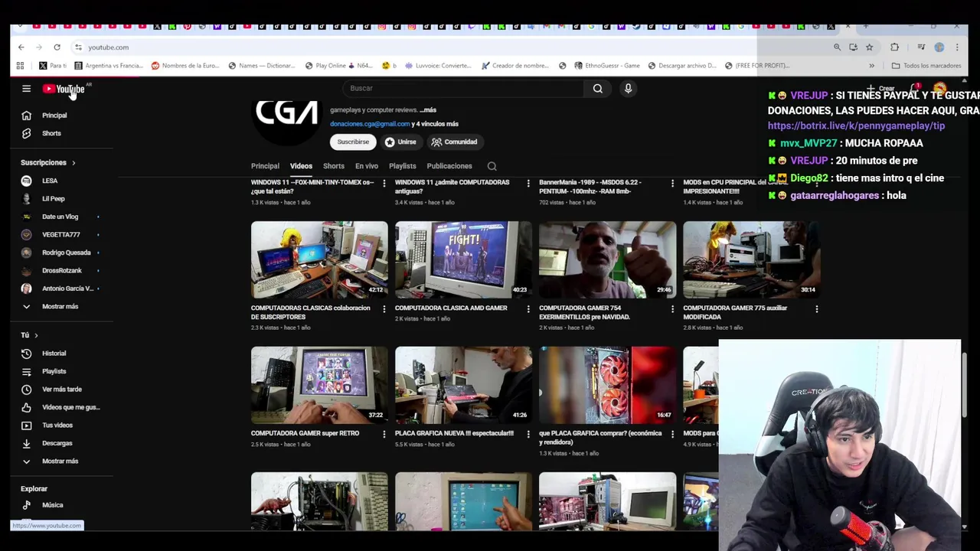Go to Principal in the sidebar
The width and height of the screenshot is (980, 551).
point(54,116)
